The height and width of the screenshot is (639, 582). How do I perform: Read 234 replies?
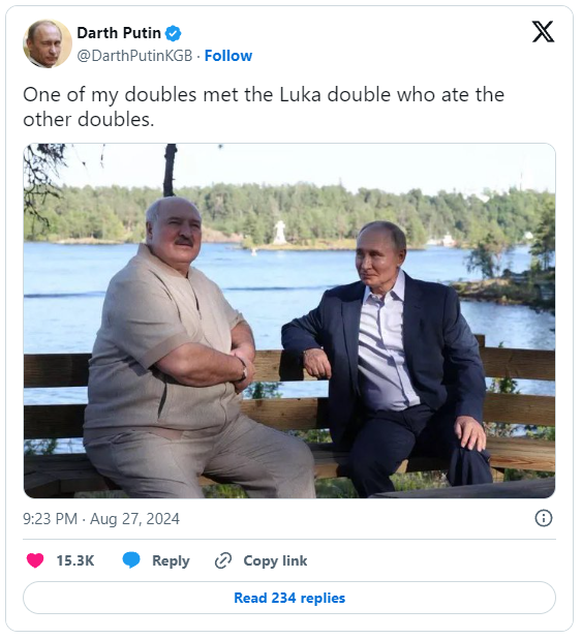click(289, 598)
